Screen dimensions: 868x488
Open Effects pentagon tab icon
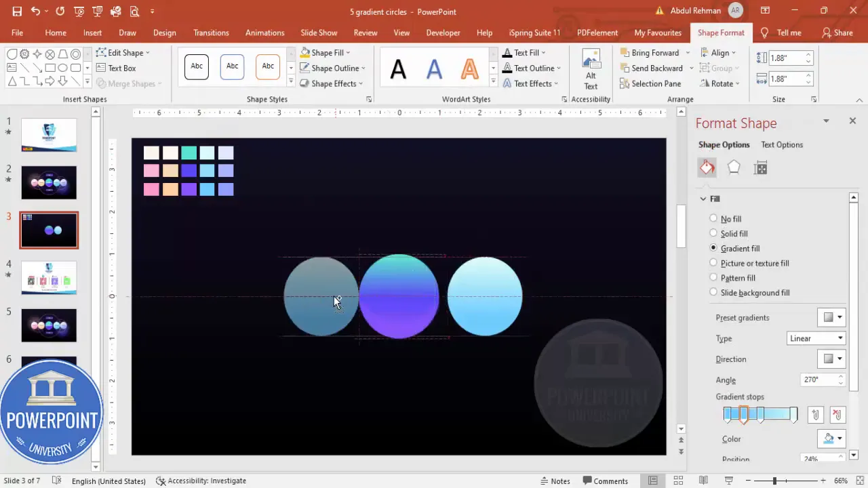point(734,167)
